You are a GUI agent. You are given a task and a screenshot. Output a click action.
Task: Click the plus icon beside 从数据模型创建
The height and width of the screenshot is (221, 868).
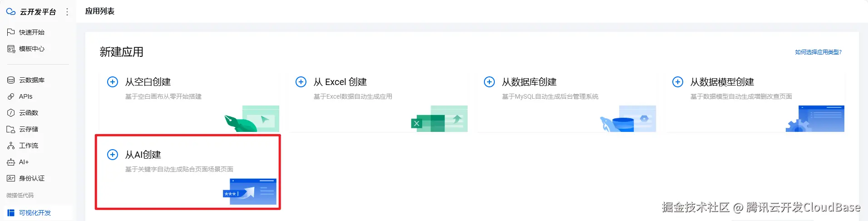click(677, 82)
